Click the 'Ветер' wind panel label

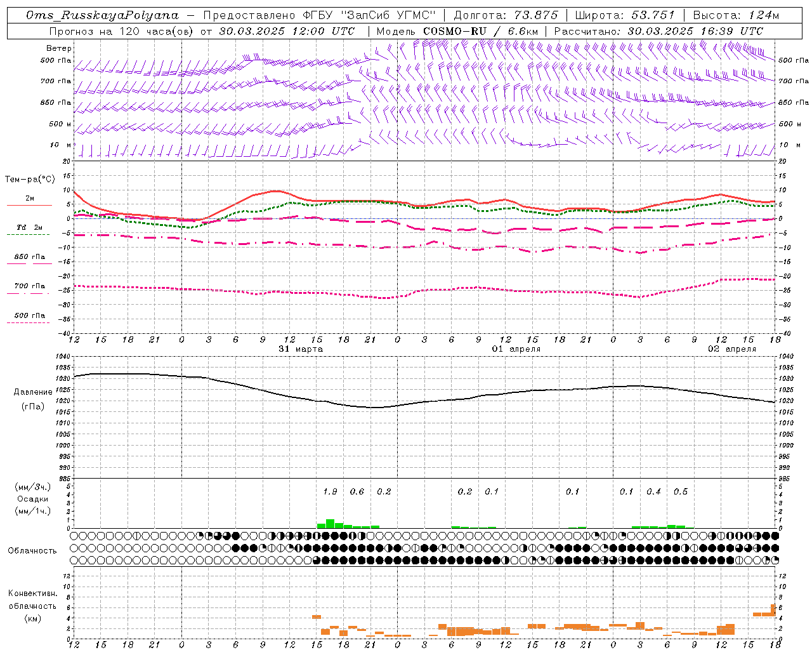(59, 48)
